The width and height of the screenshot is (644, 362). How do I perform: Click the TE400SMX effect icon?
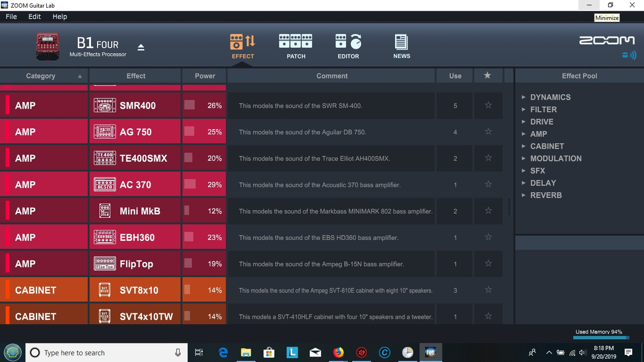[x=105, y=158]
